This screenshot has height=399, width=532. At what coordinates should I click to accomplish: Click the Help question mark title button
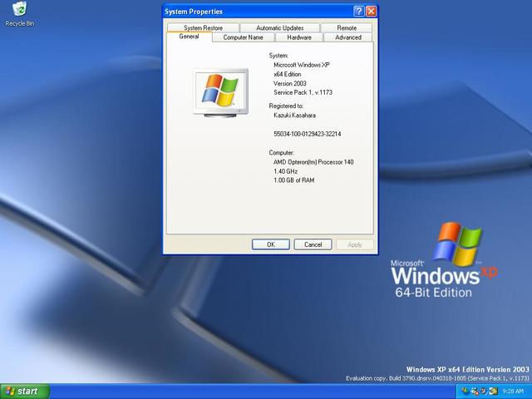358,11
